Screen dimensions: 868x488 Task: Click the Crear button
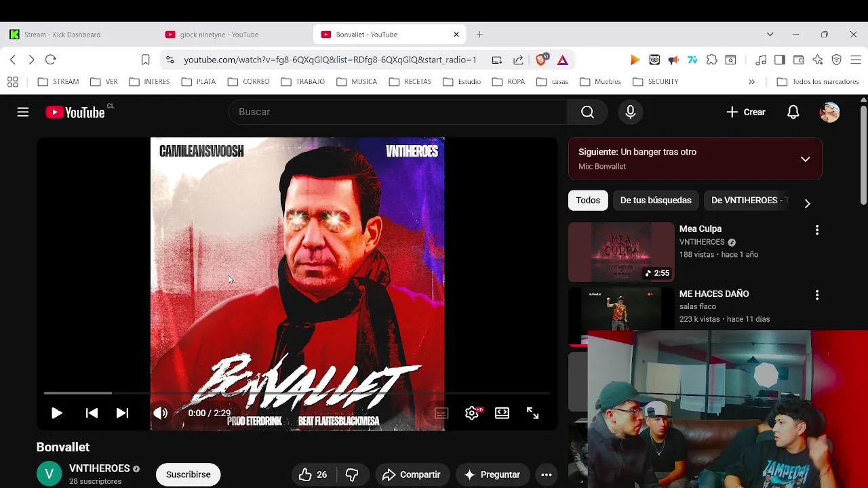746,112
